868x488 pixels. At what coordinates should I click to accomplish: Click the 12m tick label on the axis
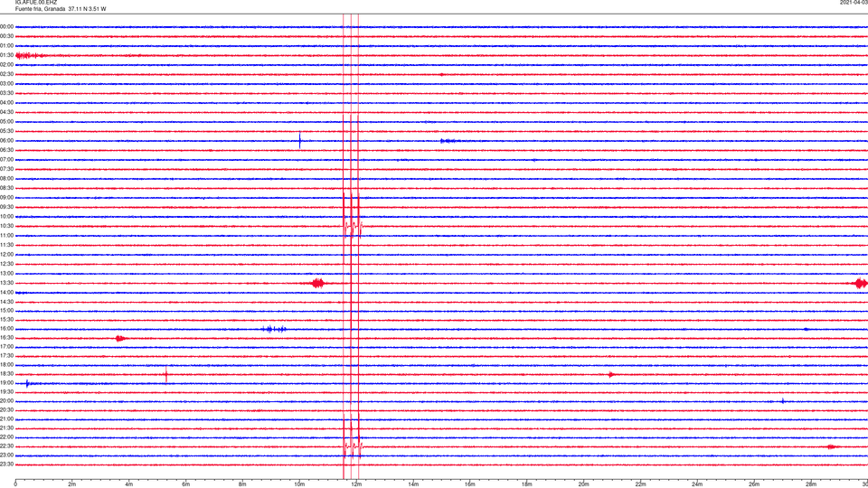pyautogui.click(x=356, y=484)
